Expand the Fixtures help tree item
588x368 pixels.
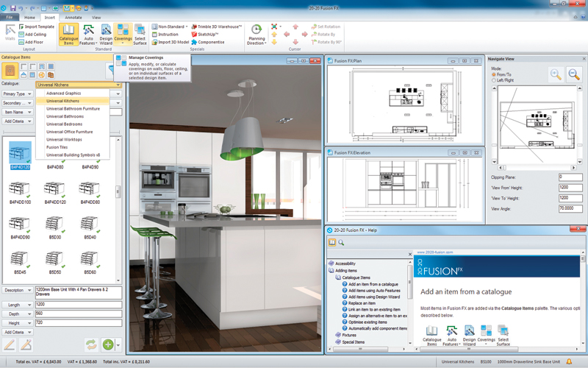point(348,335)
